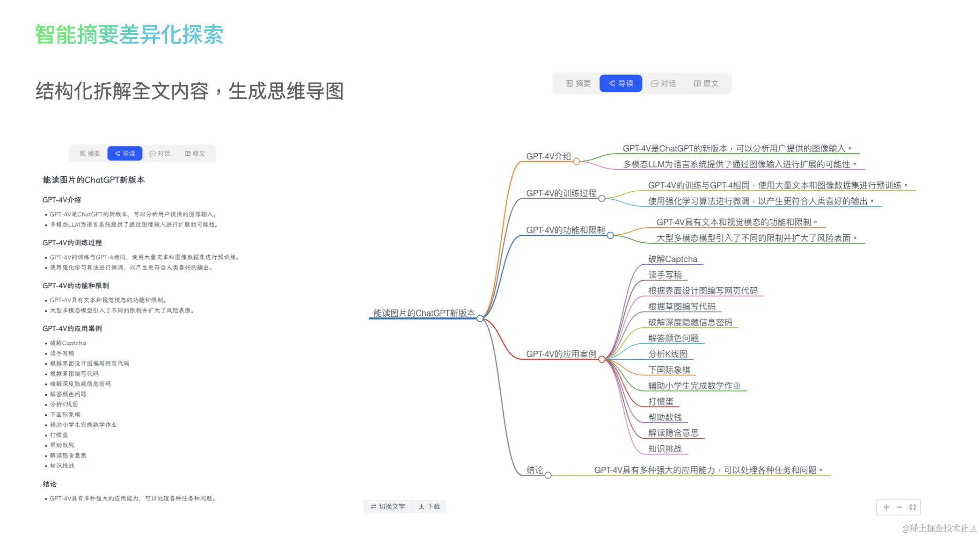Image resolution: width=980 pixels, height=536 pixels.
Task: Collapse the GPT-4V的应用案例 node circle
Action: pyautogui.click(x=602, y=359)
